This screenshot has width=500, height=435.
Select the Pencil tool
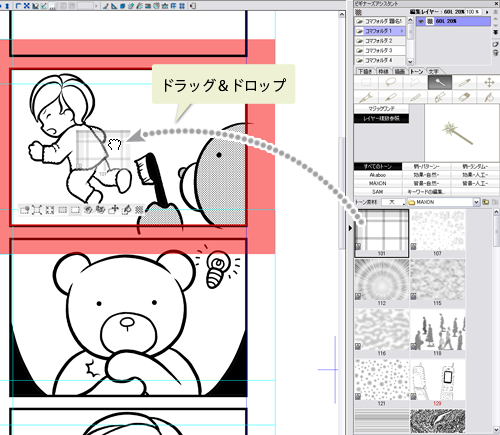click(x=415, y=97)
